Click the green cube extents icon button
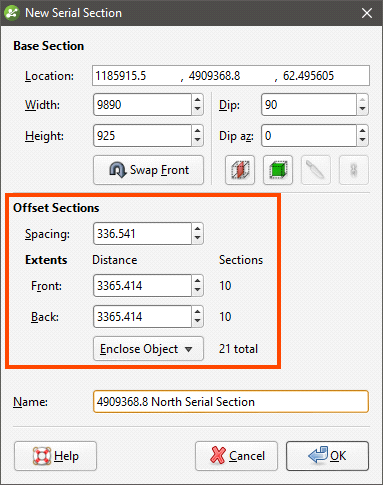 tap(278, 170)
